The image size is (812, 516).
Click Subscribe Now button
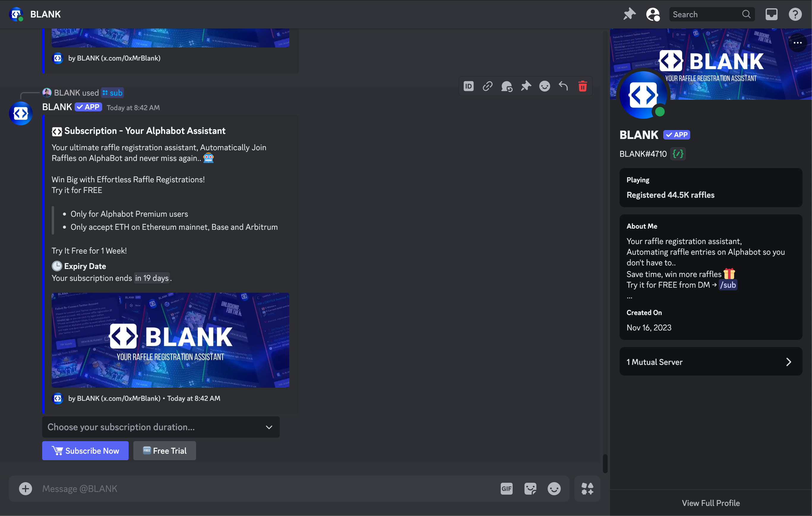coord(85,451)
